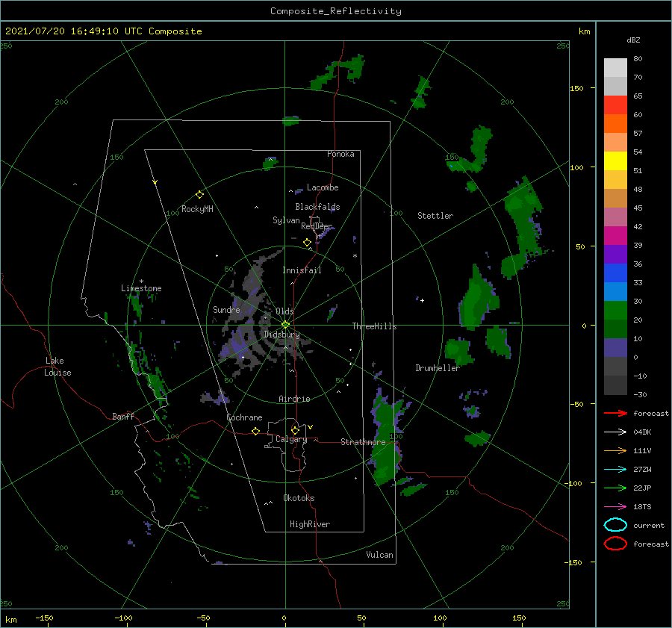The width and height of the screenshot is (672, 628).
Task: Click the yellow diamond marker above Calgary
Action: coord(295,430)
